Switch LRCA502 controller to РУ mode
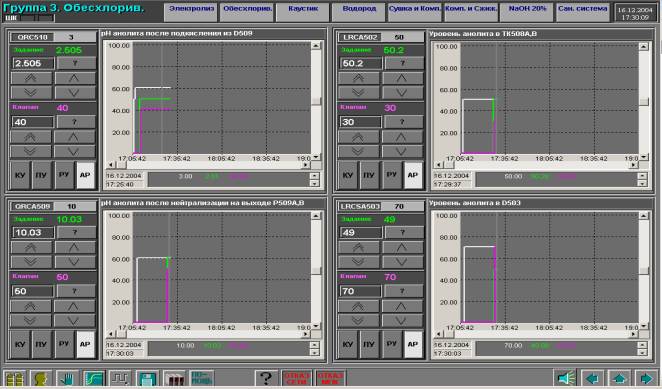Screen dimensions: 662x389 [x=391, y=175]
